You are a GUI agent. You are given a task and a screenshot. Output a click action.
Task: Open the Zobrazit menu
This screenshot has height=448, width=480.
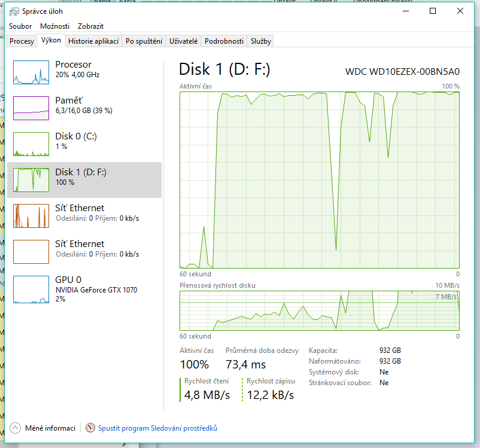point(90,26)
